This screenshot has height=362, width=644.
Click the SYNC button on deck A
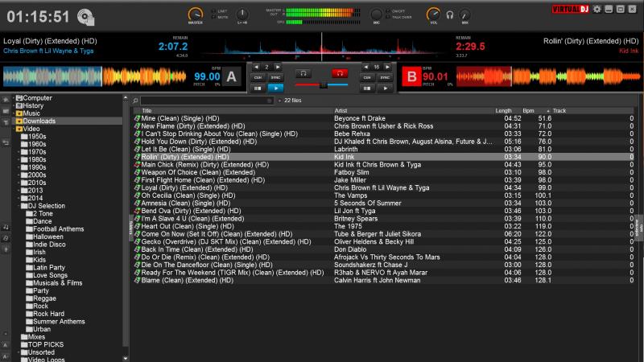[275, 77]
